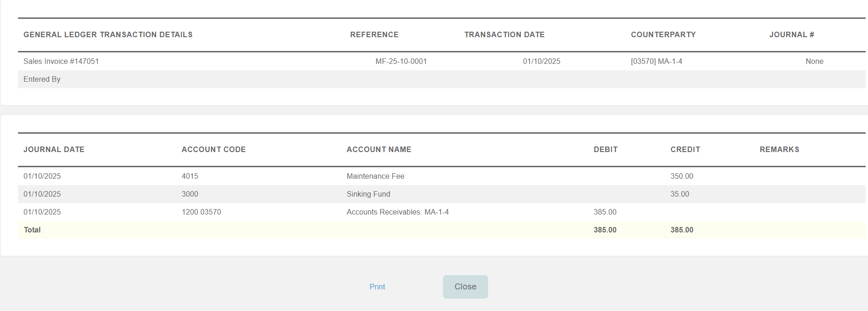Screen dimensions: 868x311
Task: Click the Total row label
Action: tap(32, 230)
